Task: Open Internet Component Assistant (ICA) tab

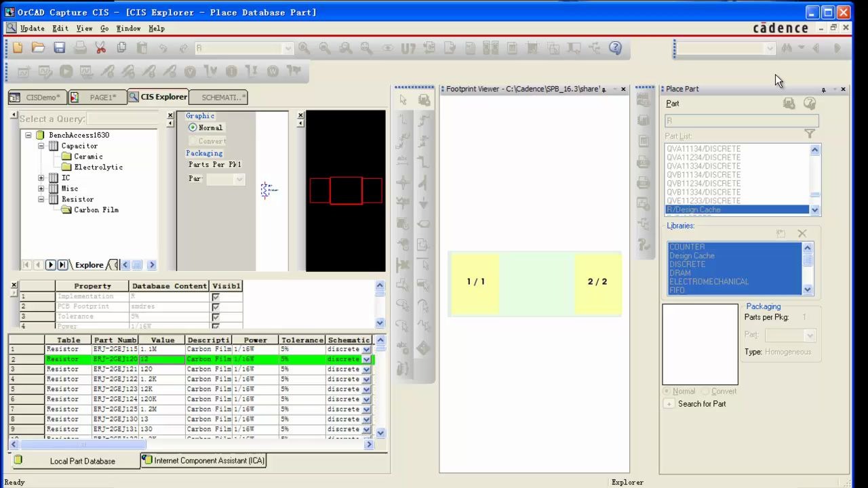Action: tap(203, 460)
